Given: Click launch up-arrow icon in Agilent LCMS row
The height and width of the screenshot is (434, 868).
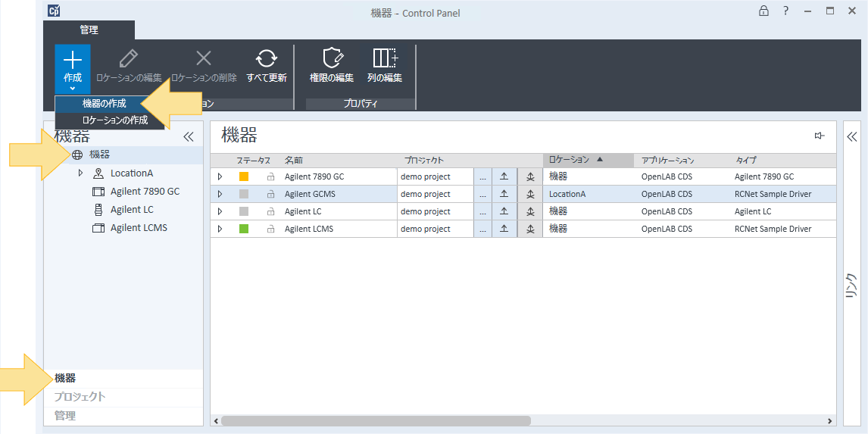Looking at the screenshot, I should point(504,229).
